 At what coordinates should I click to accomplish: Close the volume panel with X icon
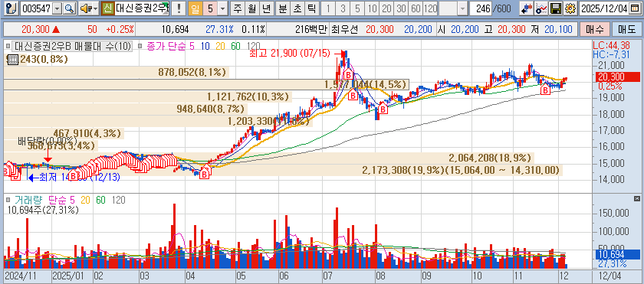tap(637, 199)
